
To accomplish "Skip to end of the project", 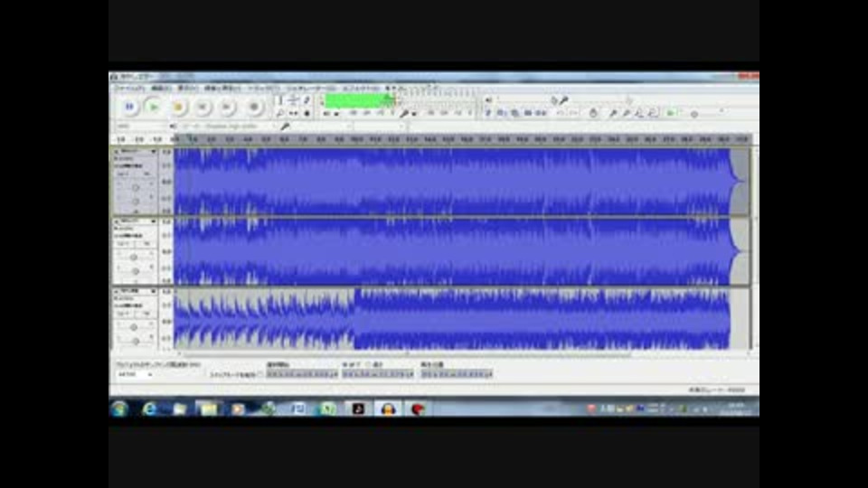I will pyautogui.click(x=227, y=107).
